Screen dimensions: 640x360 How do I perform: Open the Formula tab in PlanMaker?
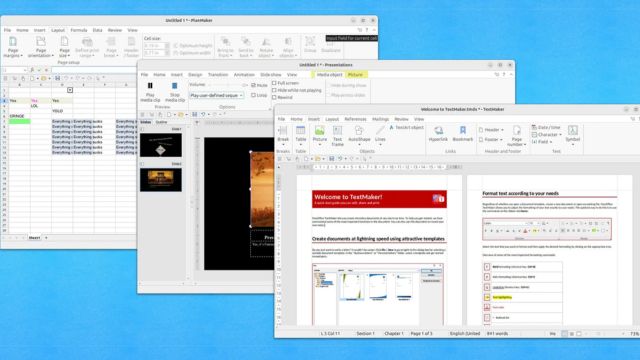coord(79,30)
